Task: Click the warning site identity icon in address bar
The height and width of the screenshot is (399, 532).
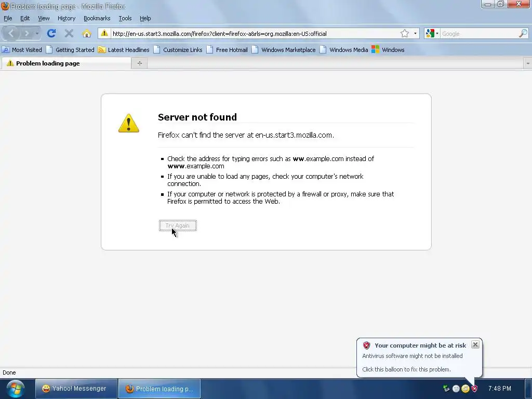Action: 104,33
